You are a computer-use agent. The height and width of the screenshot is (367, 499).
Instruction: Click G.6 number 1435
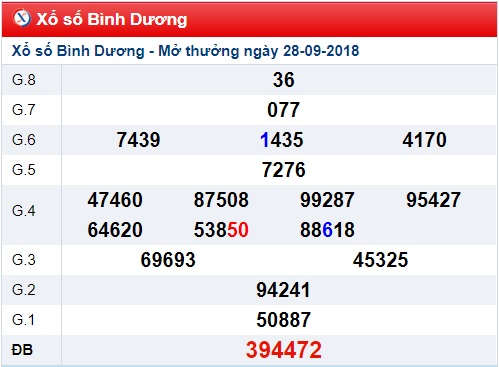(282, 140)
